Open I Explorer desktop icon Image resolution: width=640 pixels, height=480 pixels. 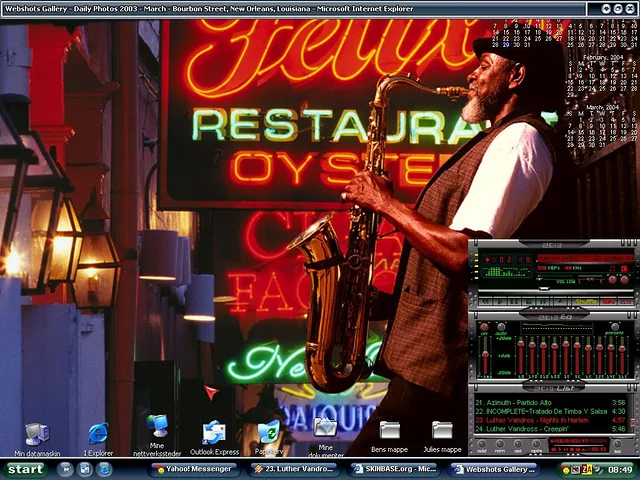pos(98,439)
